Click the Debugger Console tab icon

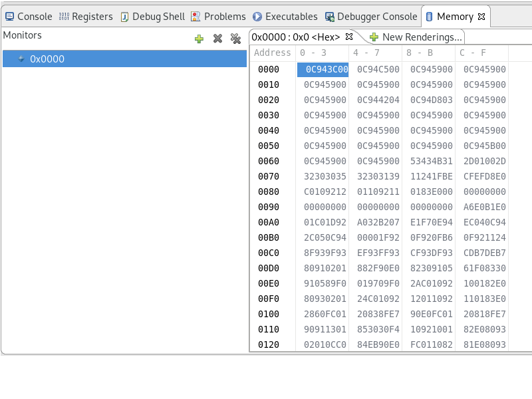(329, 17)
